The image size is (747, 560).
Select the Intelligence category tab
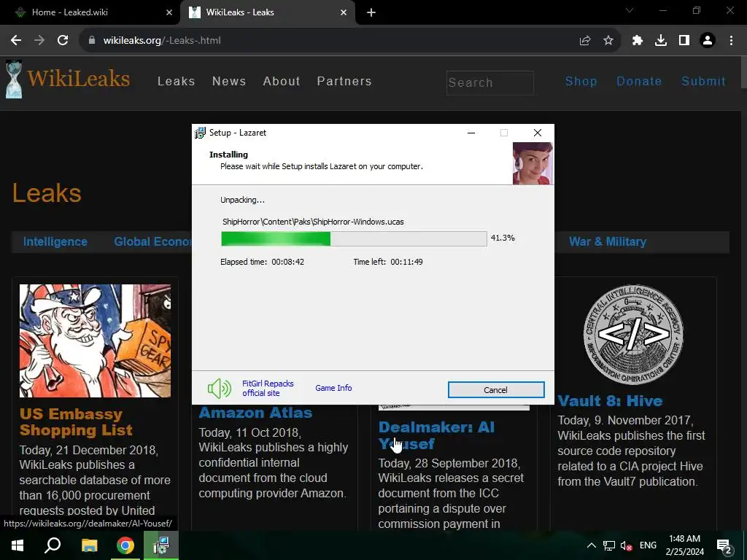(x=55, y=241)
